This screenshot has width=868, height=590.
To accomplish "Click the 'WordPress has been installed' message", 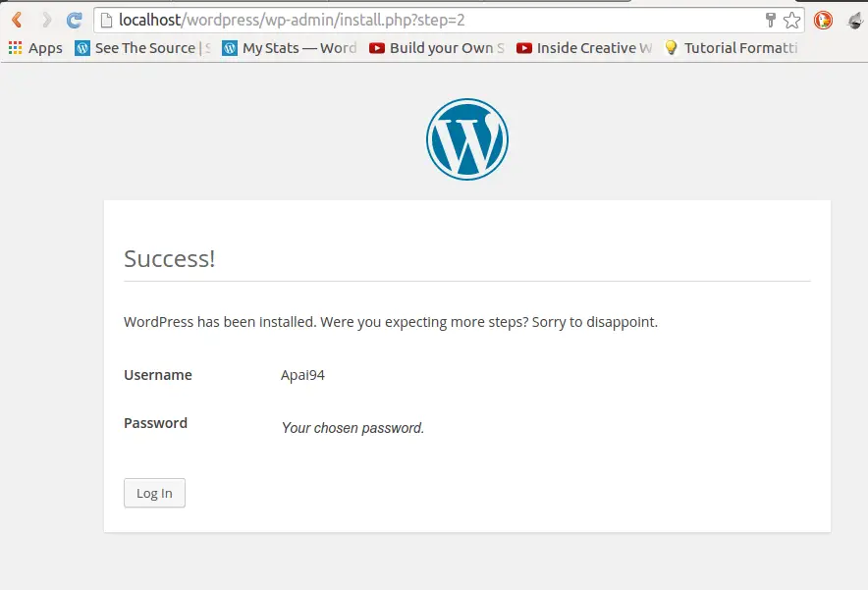I will click(x=391, y=322).
